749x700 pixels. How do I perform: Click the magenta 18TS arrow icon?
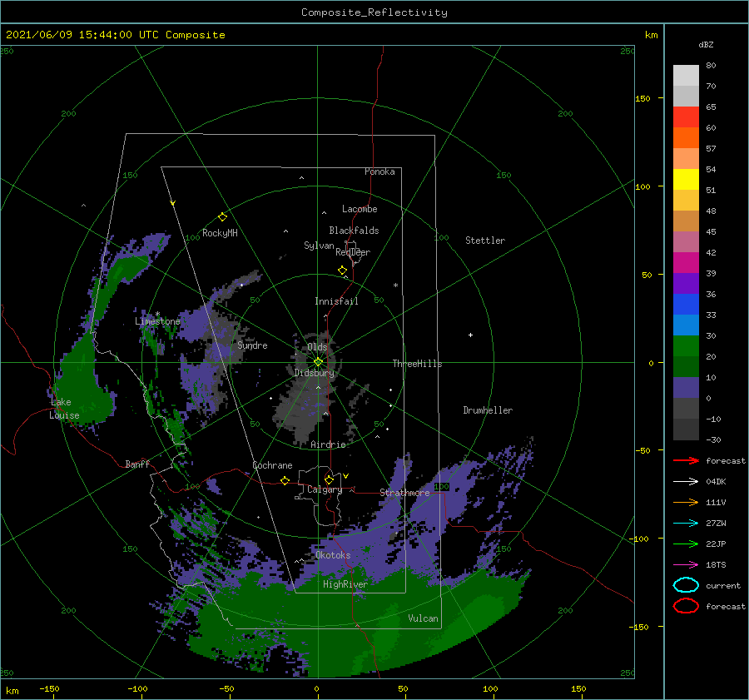coord(686,565)
